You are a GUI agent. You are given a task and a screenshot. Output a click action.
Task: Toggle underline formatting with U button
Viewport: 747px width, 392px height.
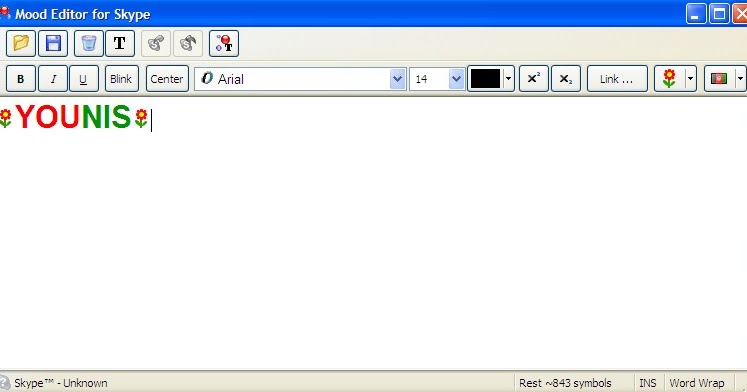(84, 79)
